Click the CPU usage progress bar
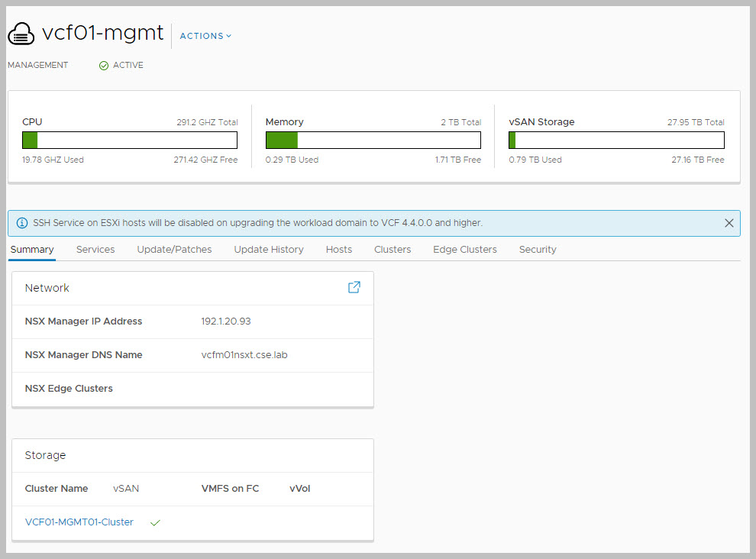Image resolution: width=756 pixels, height=559 pixels. pos(130,141)
